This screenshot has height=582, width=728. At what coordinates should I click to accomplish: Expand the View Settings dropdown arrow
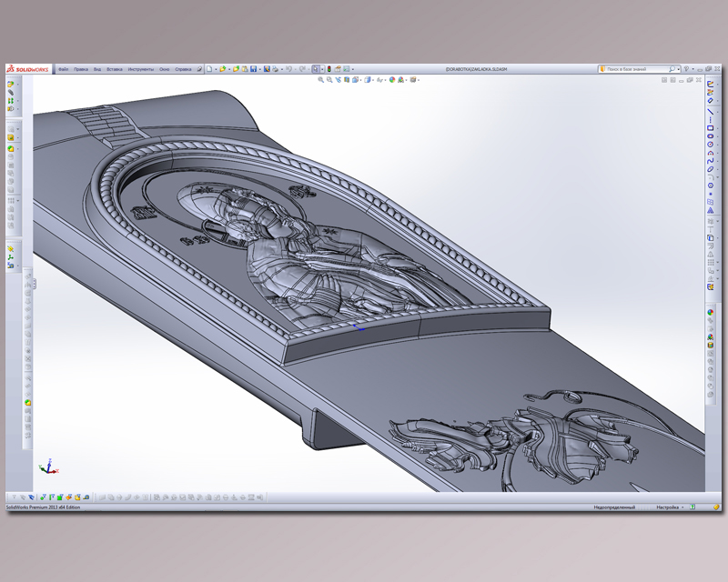[419, 80]
